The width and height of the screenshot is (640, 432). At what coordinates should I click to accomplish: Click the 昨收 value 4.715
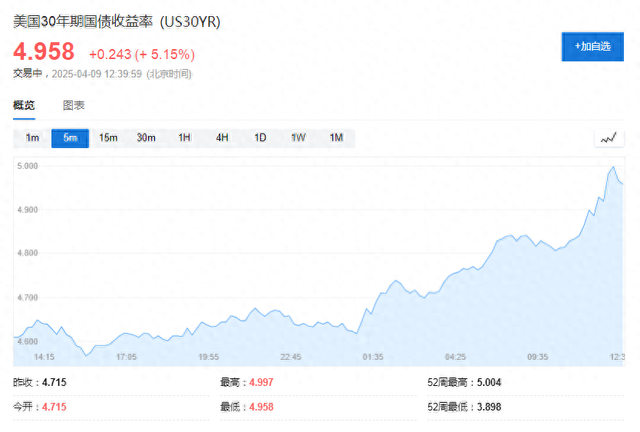[x=54, y=383]
